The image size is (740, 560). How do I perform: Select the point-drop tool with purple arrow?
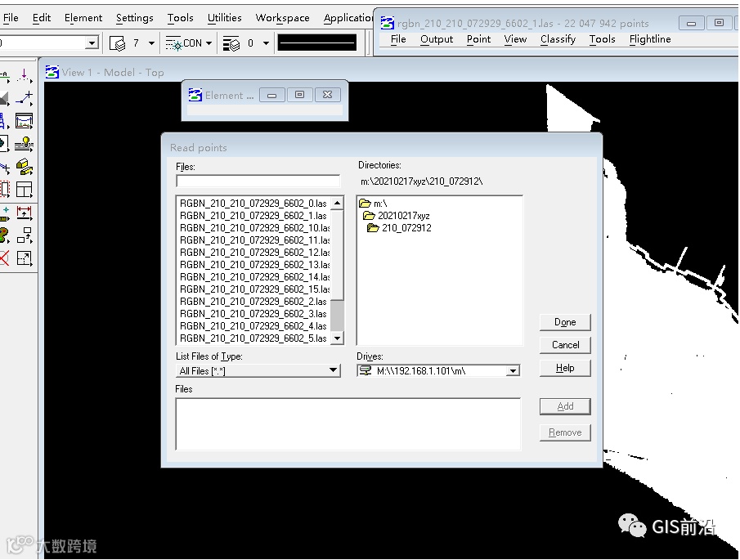[24, 75]
